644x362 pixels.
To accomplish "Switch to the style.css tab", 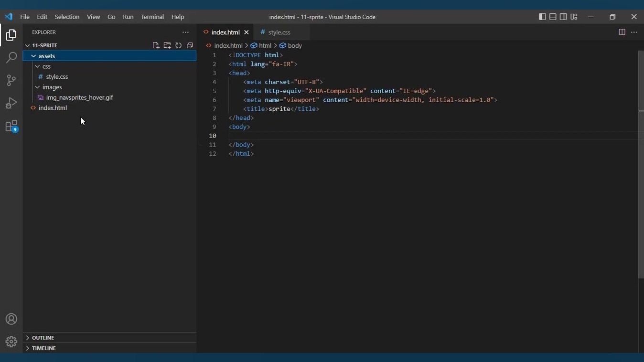I will 279,32.
